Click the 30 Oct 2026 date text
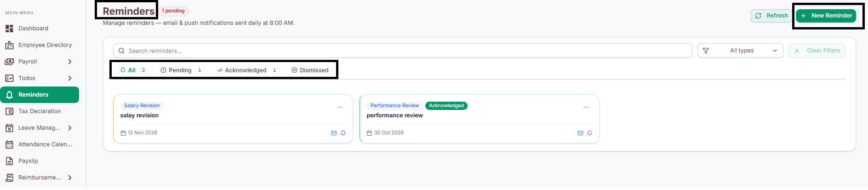This screenshot has height=190, width=868. (x=389, y=133)
